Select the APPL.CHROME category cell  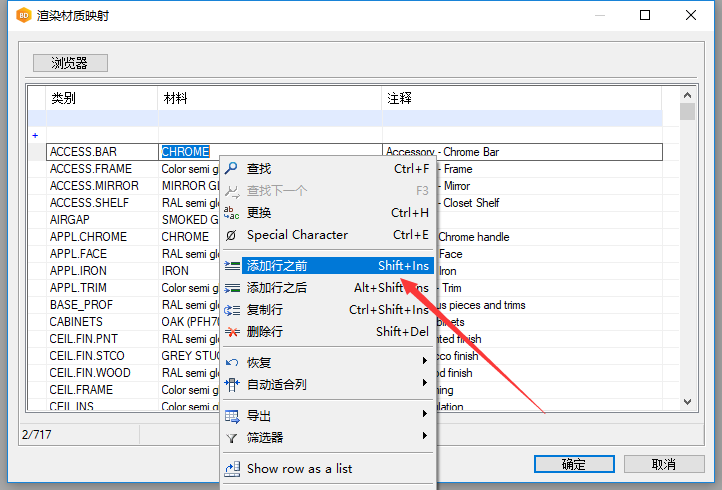(102, 237)
